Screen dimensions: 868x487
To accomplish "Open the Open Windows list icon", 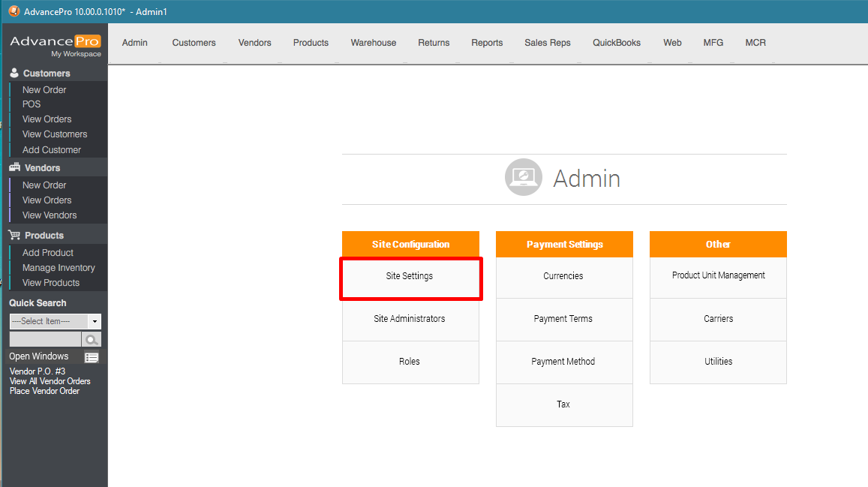I will coord(92,357).
